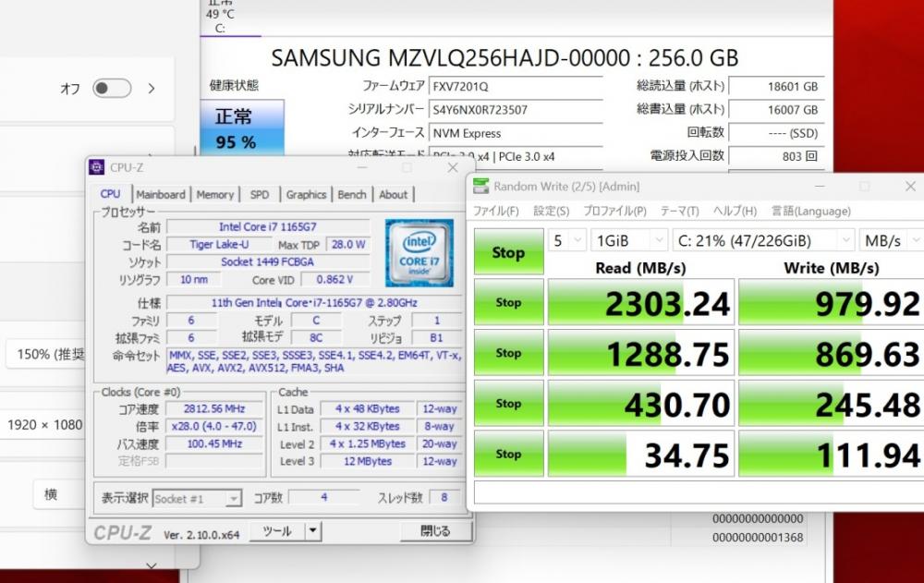
Task: Open the Socket #1 selection dropdown
Action: pos(197,499)
